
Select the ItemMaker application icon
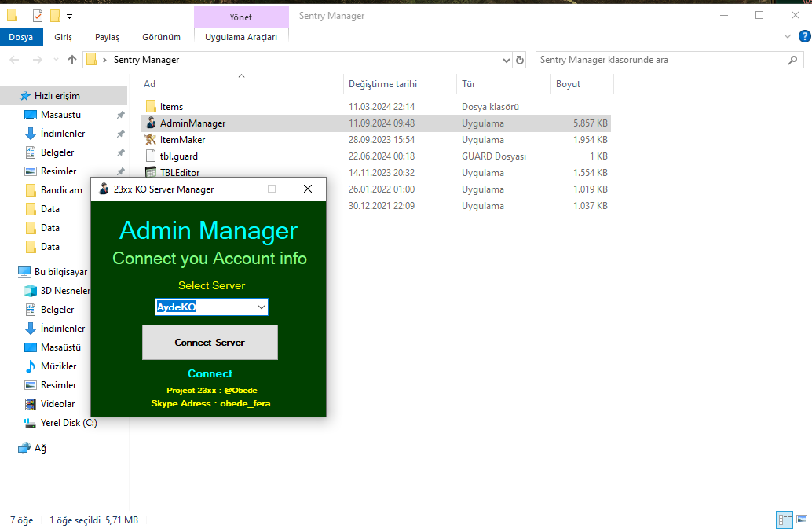pyautogui.click(x=151, y=139)
